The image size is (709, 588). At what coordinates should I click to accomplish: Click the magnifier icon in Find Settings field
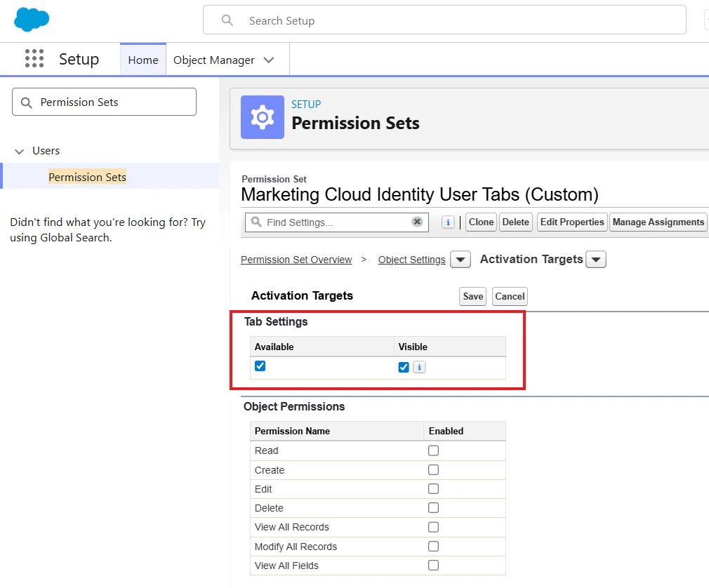tap(256, 222)
